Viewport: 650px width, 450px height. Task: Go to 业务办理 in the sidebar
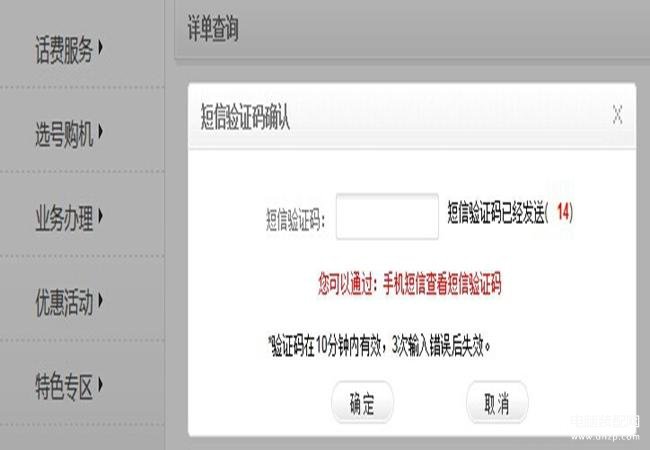[64, 218]
